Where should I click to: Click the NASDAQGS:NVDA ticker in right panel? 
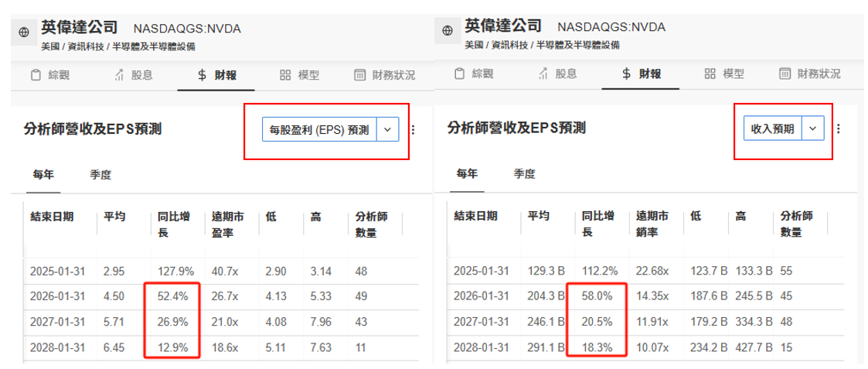[x=611, y=28]
